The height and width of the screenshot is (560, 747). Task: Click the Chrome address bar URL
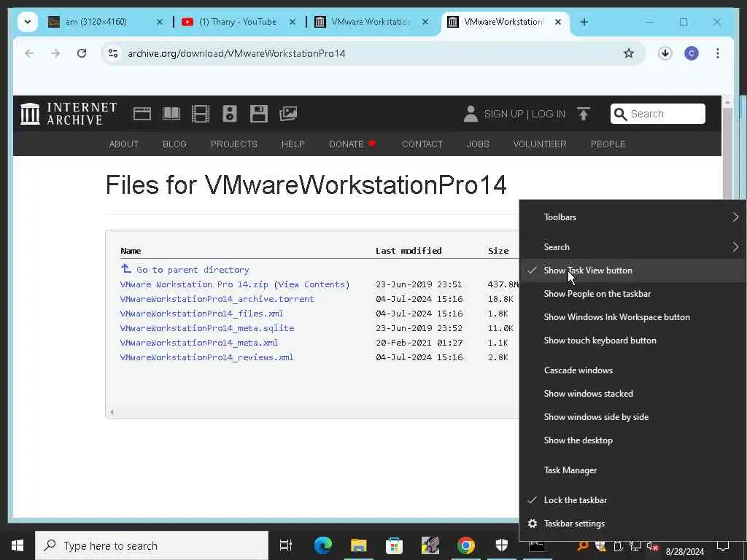pos(236,53)
